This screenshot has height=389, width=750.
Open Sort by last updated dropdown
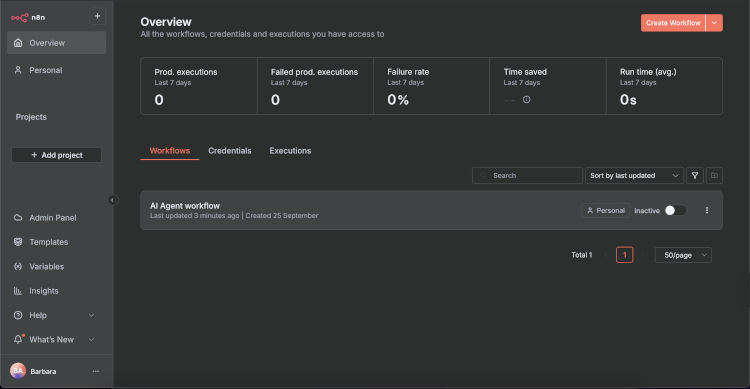(x=634, y=176)
